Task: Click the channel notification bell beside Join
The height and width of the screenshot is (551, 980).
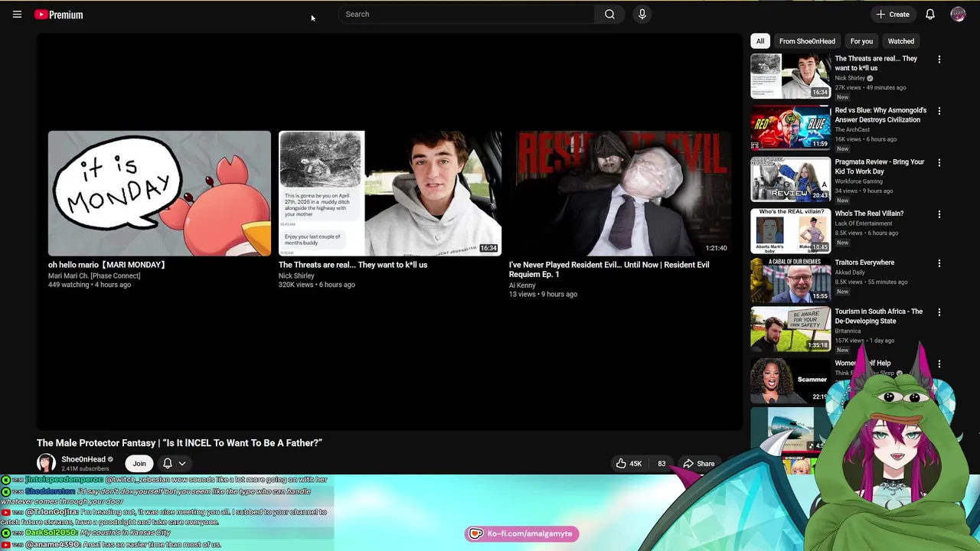Action: [x=167, y=464]
